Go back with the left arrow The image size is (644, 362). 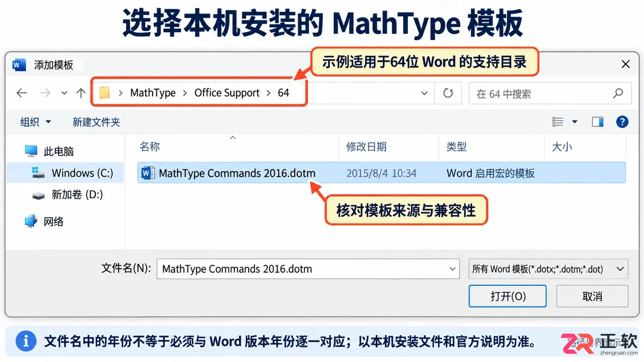click(21, 93)
